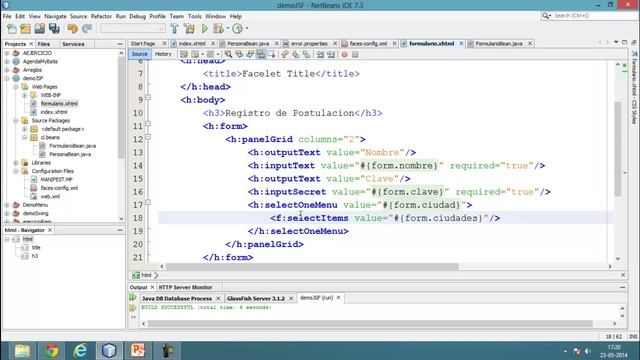Collapse the Configuration Files node
This screenshot has width=640, height=360.
click(x=16, y=171)
